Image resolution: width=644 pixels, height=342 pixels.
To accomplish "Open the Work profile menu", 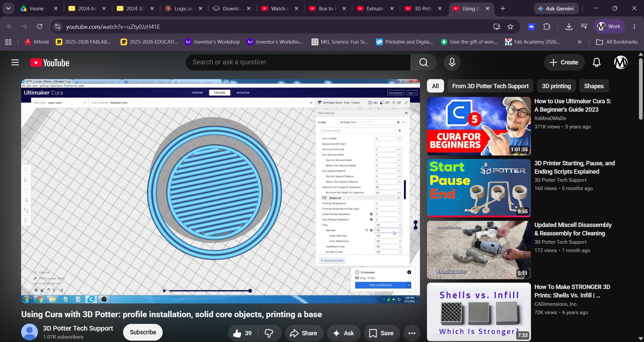I will tap(609, 26).
